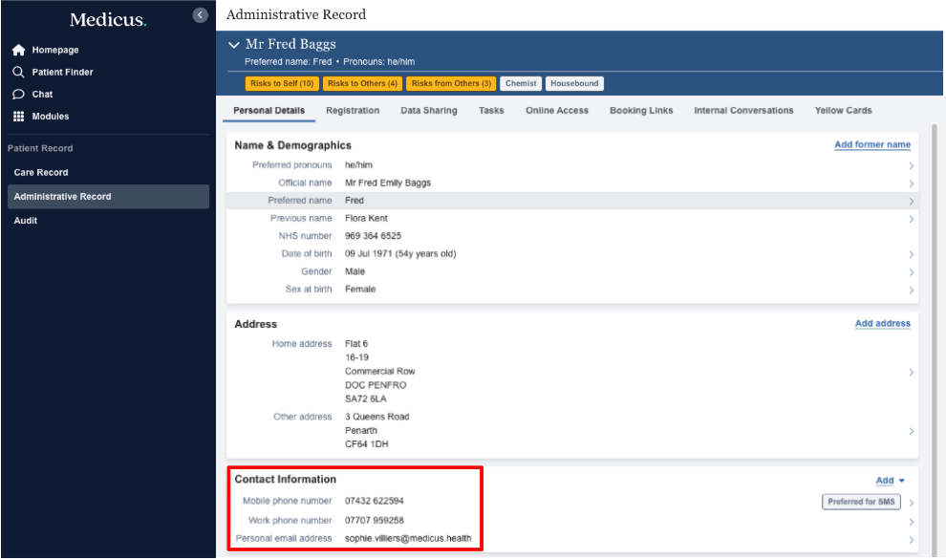
Task: Switch to the Registration tab
Action: [353, 111]
